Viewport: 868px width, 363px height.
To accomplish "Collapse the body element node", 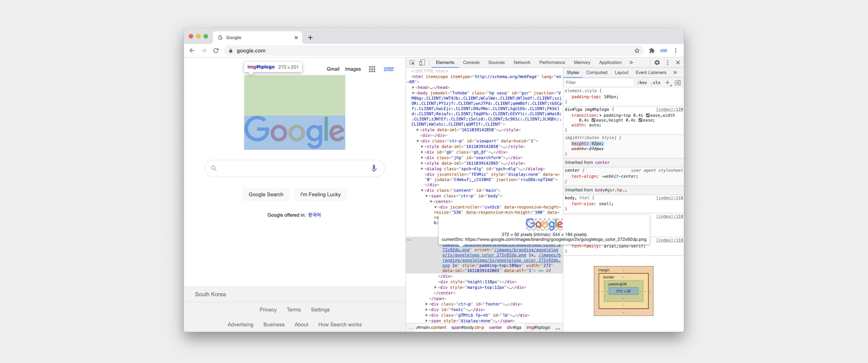I will click(x=413, y=93).
